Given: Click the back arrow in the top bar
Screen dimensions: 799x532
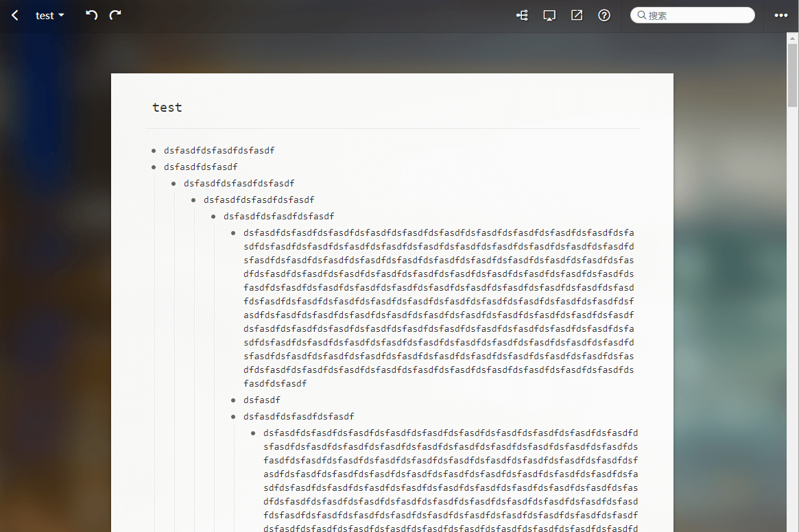Looking at the screenshot, I should pos(15,15).
